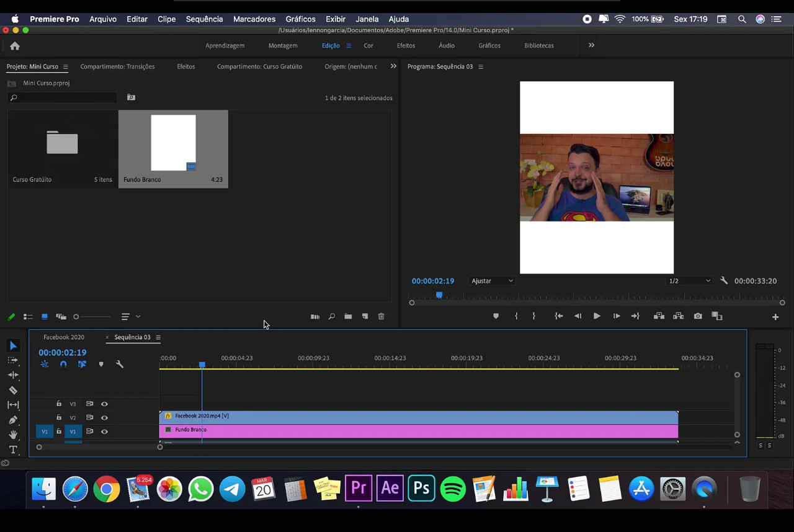Screen dimensions: 794x532
Task: Click Automate to Sequence icon
Action: (x=315, y=317)
